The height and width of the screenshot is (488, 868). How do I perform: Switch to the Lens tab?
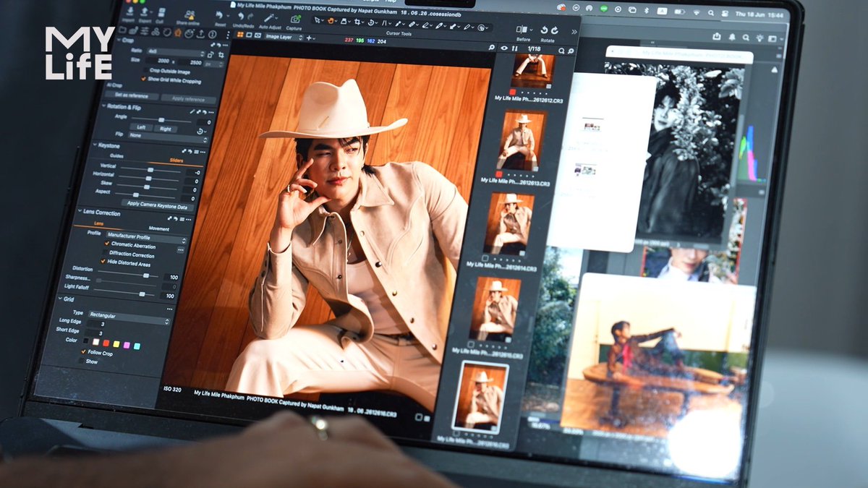point(98,223)
